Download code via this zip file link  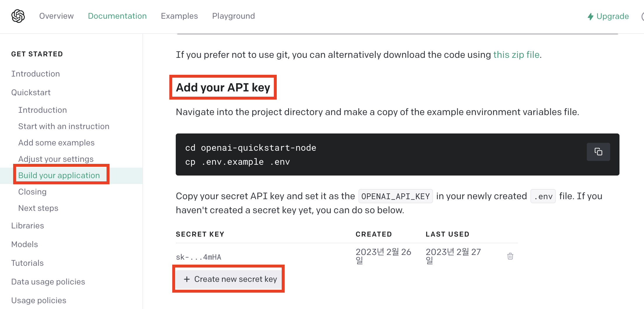[x=516, y=55]
